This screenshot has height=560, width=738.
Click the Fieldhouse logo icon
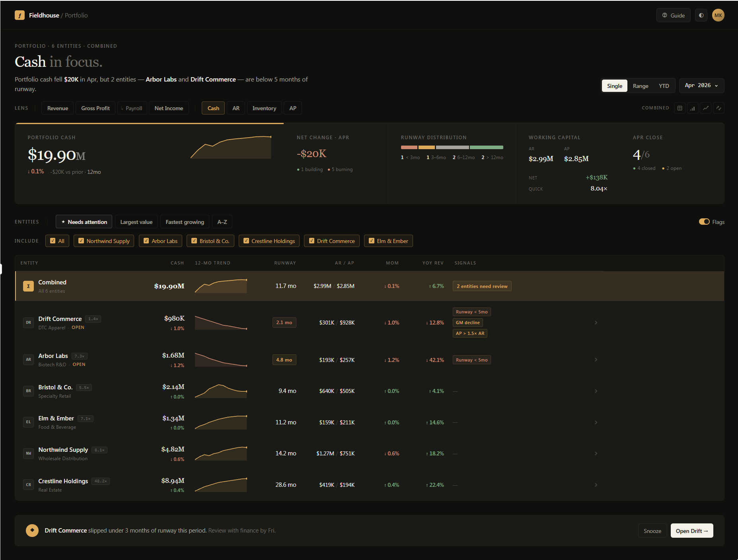[19, 15]
